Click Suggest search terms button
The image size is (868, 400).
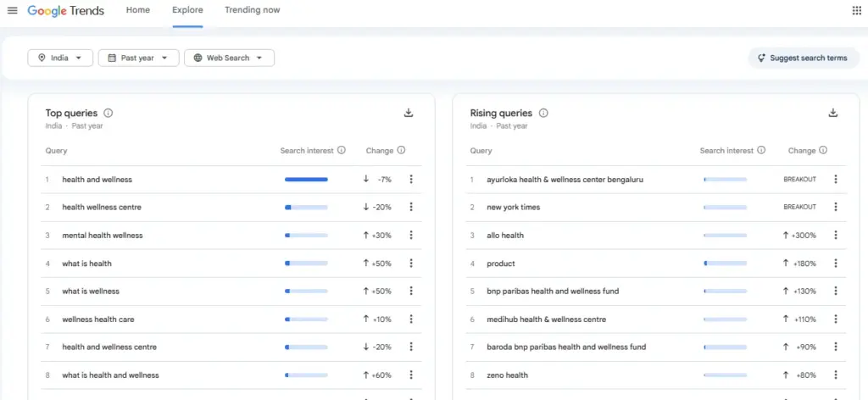803,58
